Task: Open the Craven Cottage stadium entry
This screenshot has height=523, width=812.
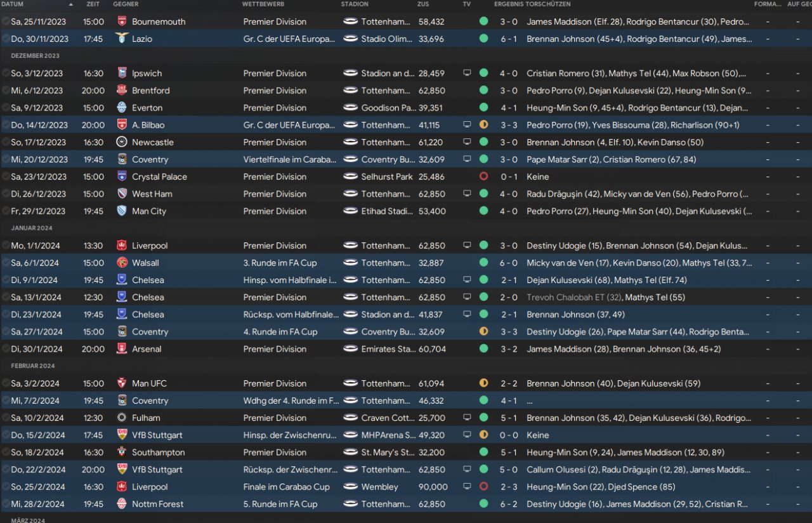Action: [388, 418]
